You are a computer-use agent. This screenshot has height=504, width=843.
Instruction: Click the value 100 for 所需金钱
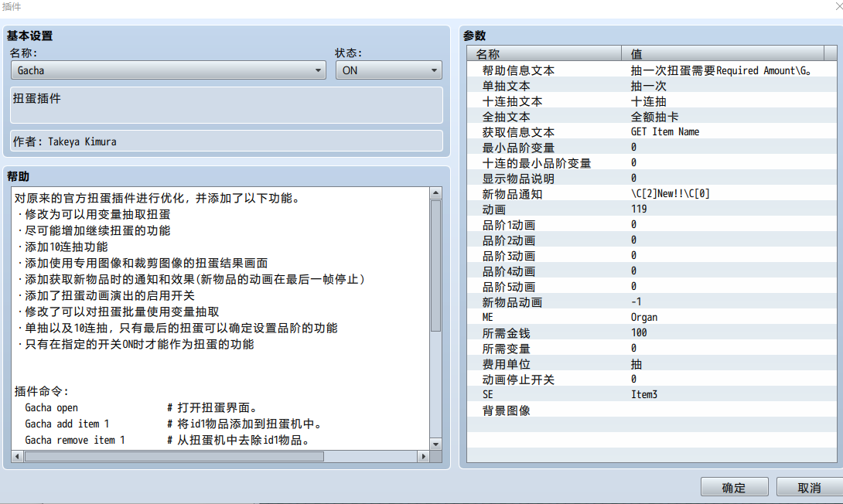640,333
